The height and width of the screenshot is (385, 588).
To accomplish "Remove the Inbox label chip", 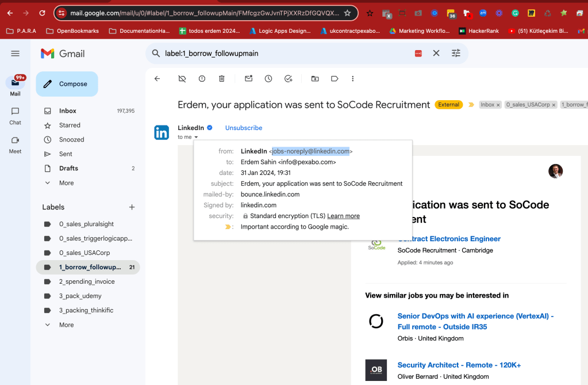I will 498,105.
